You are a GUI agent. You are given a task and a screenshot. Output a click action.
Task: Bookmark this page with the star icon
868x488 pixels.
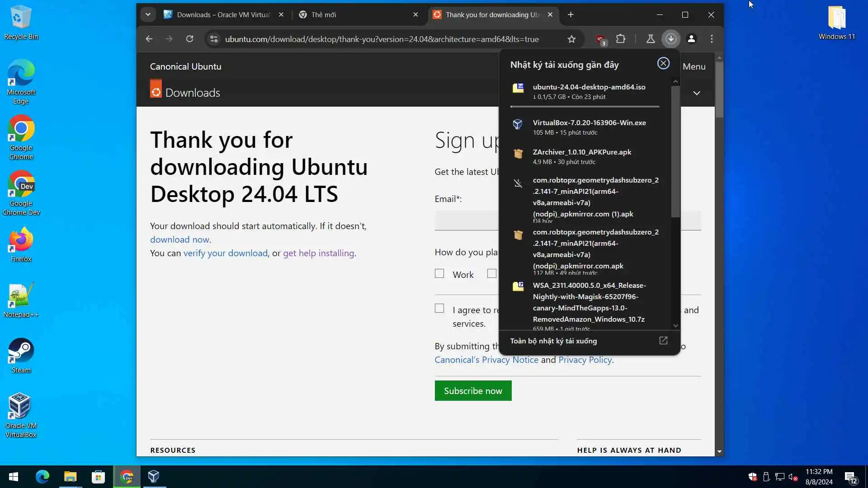point(571,39)
